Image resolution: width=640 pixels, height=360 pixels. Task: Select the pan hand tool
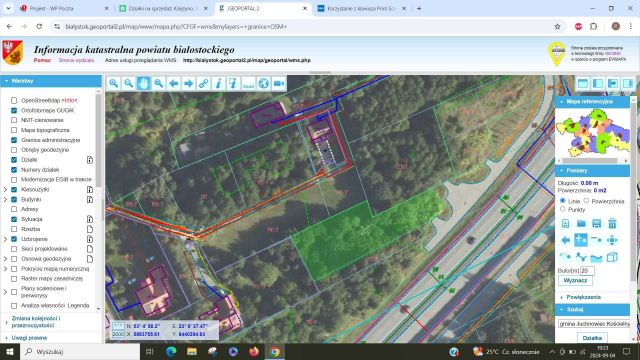143,84
